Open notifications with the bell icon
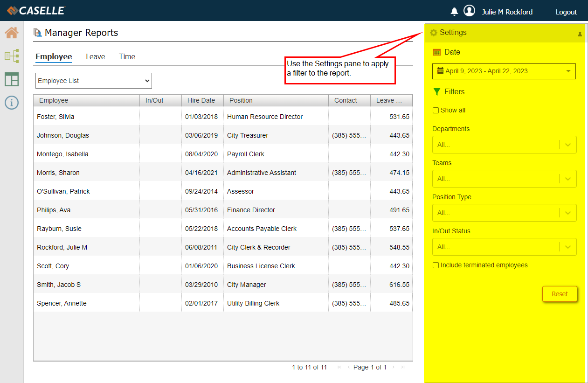 [x=454, y=12]
